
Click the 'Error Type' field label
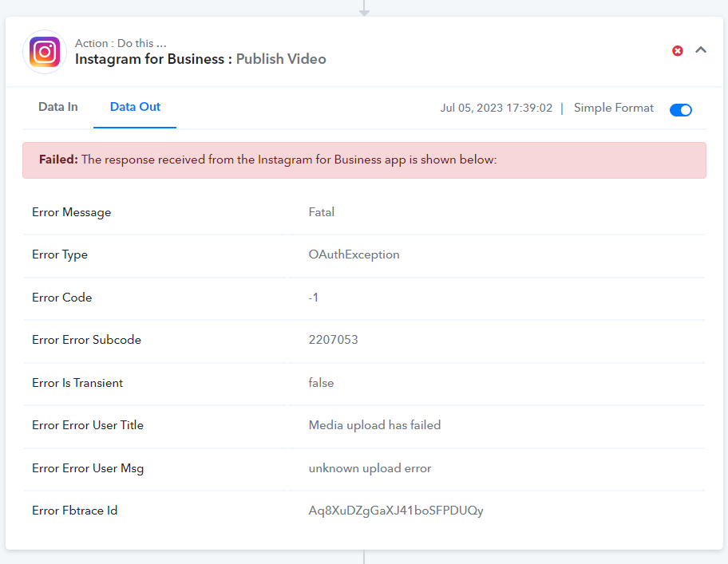60,254
